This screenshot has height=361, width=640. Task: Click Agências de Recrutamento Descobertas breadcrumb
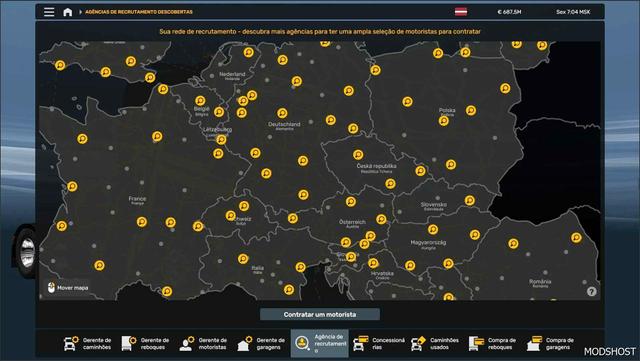(x=139, y=12)
